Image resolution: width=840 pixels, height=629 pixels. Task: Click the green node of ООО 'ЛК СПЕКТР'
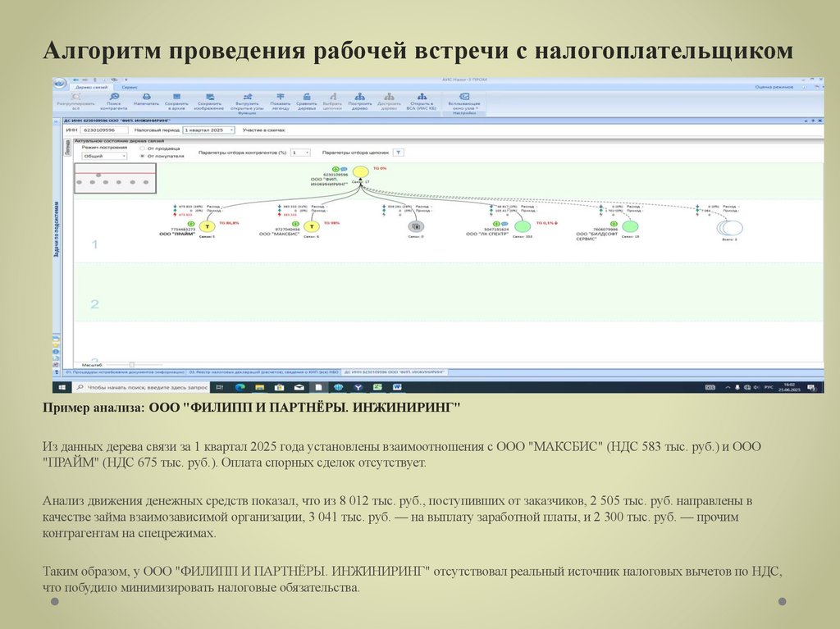(523, 226)
